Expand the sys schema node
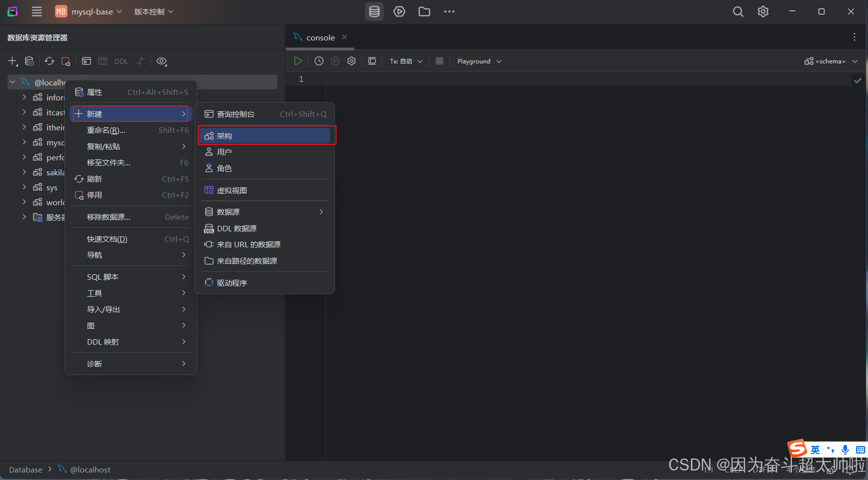 [x=24, y=187]
